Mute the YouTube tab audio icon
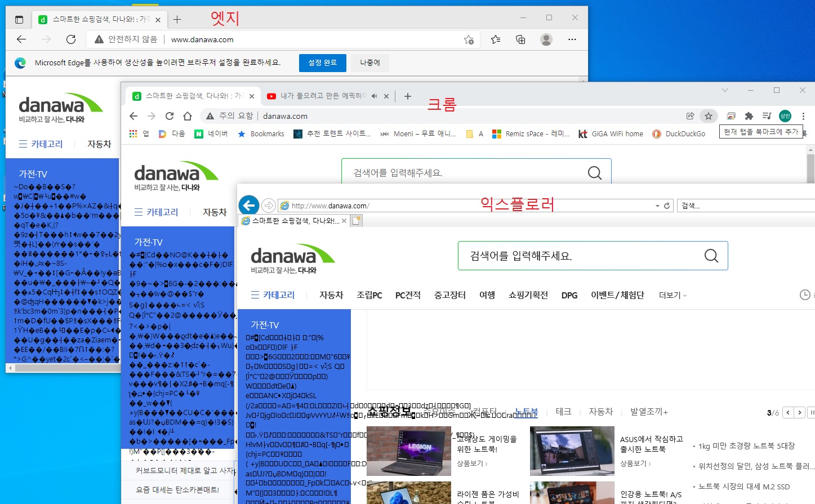The height and width of the screenshot is (504, 815). [x=374, y=96]
